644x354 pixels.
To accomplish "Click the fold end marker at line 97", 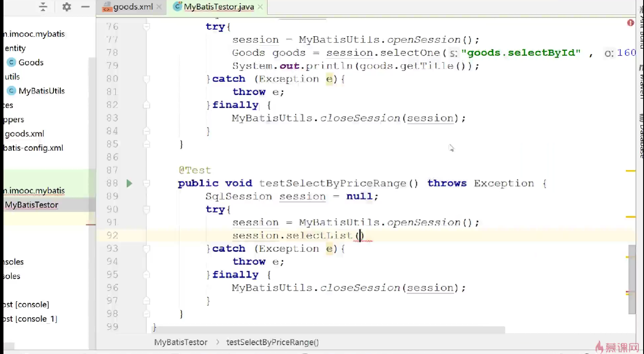I will coord(146,301).
